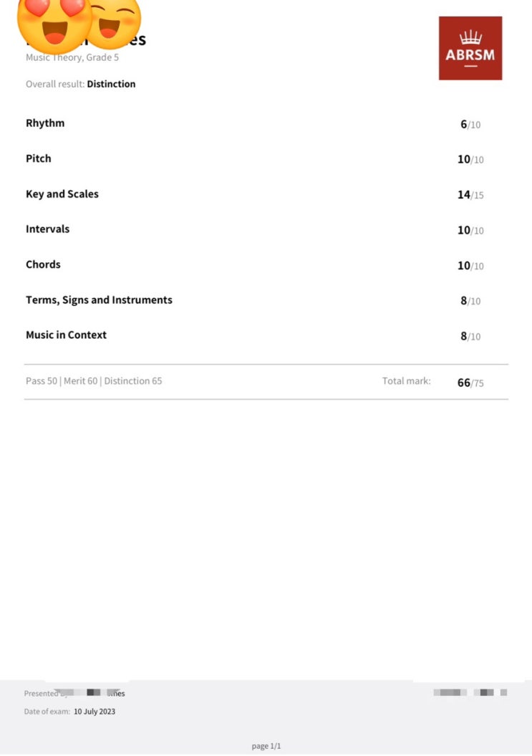532x756 pixels.
Task: Click the Music in Context label
Action: click(x=66, y=335)
